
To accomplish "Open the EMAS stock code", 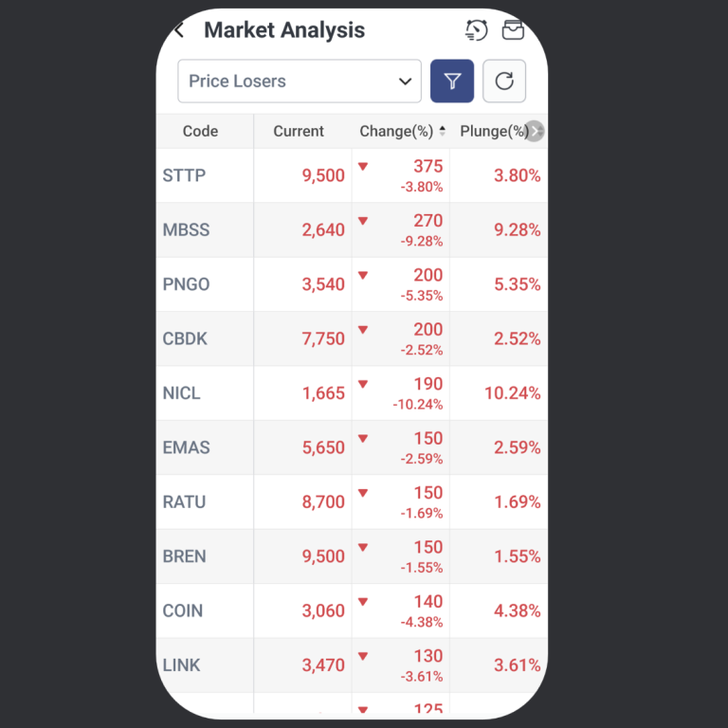I will click(x=187, y=447).
